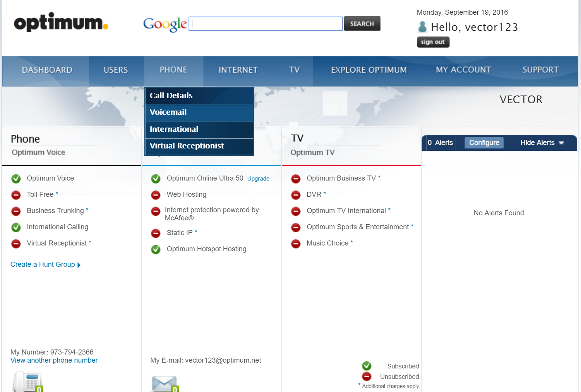Image resolution: width=581 pixels, height=392 pixels.
Task: Click the My E-mail vector123@optimum.net text
Action: (206, 360)
